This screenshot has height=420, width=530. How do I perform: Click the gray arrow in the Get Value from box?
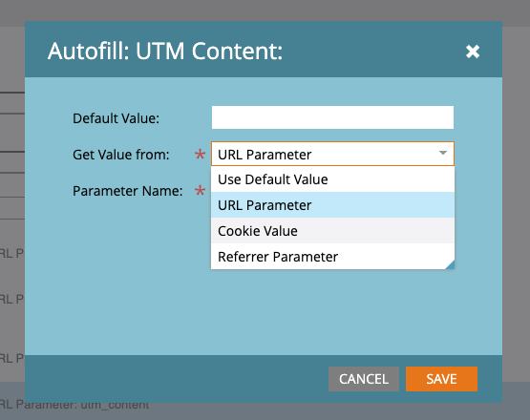(x=443, y=153)
